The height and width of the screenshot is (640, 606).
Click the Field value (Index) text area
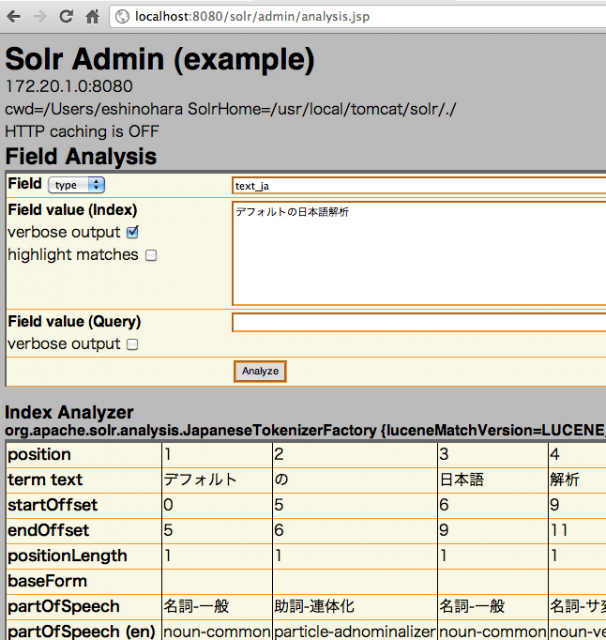(x=419, y=253)
